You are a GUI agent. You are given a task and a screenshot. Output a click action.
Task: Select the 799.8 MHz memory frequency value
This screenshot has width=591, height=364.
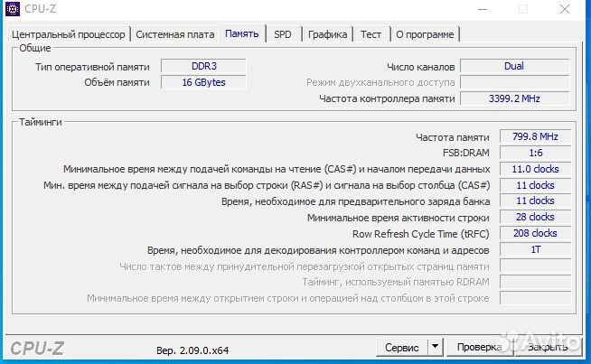(x=535, y=136)
